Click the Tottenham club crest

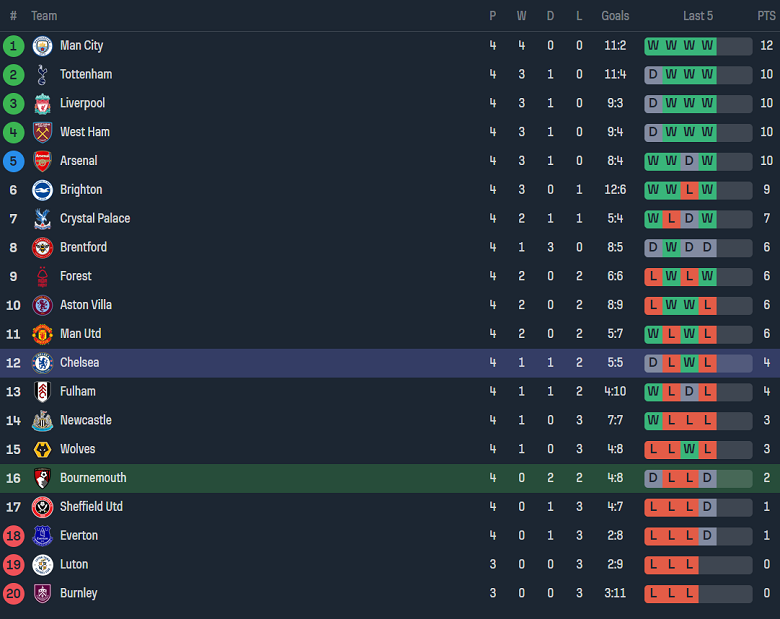(42, 75)
